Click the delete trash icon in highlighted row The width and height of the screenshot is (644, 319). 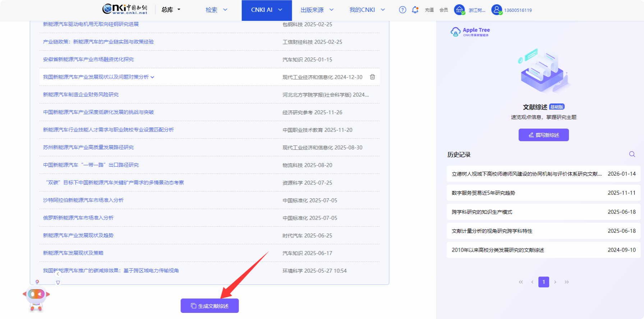pyautogui.click(x=373, y=77)
